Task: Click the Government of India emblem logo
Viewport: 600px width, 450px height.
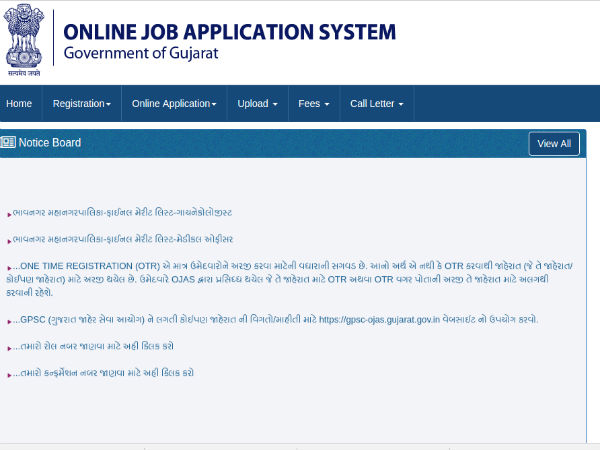Action: [27, 40]
